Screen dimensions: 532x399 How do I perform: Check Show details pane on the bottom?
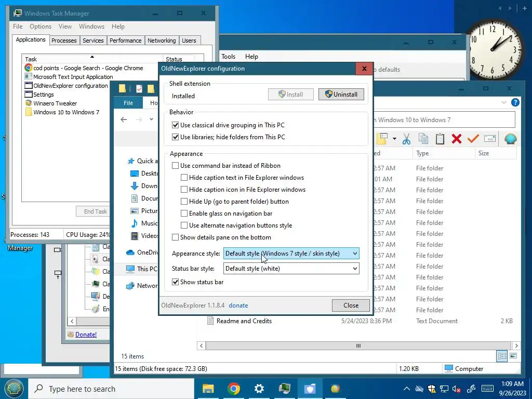pyautogui.click(x=176, y=237)
